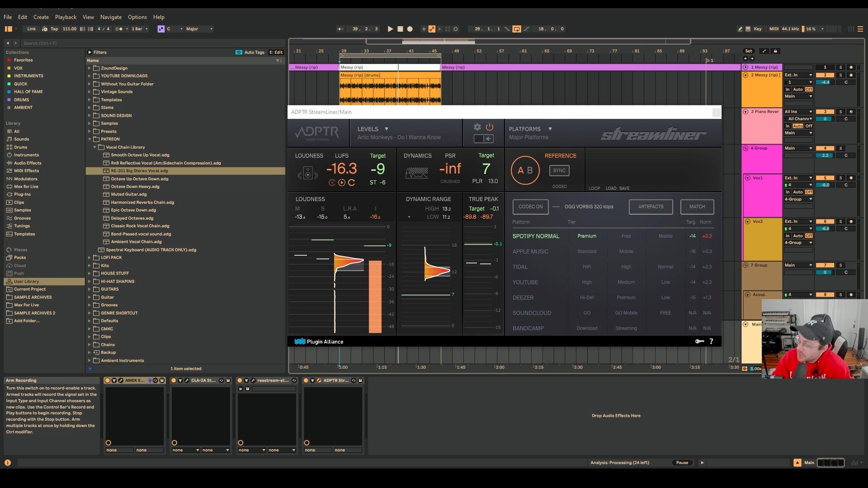Click the lock icon beside Set
This screenshot has height=488, width=868.
click(x=775, y=51)
